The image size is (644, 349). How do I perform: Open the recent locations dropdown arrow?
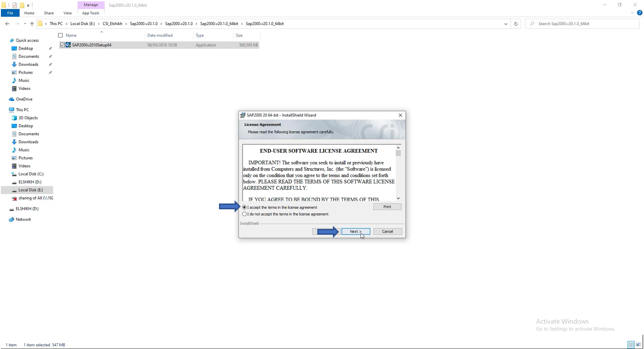(25, 24)
